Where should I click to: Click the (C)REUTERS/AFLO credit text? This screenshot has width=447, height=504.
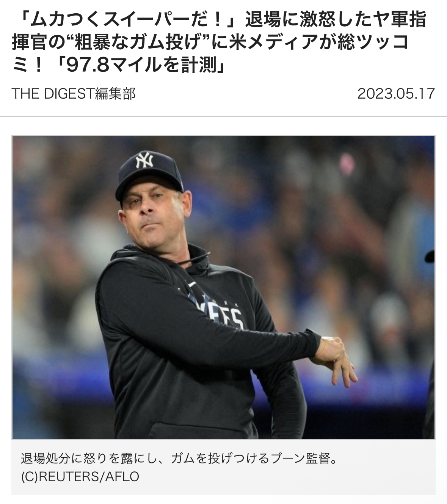click(80, 476)
